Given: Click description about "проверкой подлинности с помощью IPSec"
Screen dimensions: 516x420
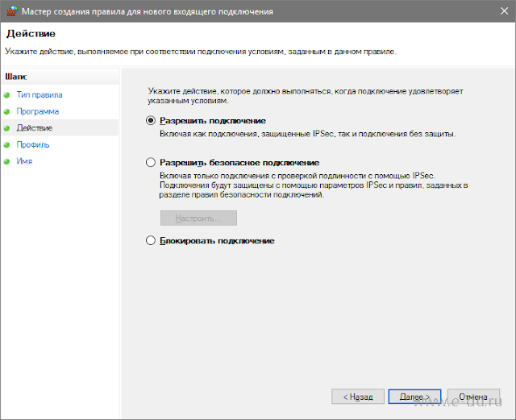Looking at the screenshot, I should pyautogui.click(x=314, y=185).
